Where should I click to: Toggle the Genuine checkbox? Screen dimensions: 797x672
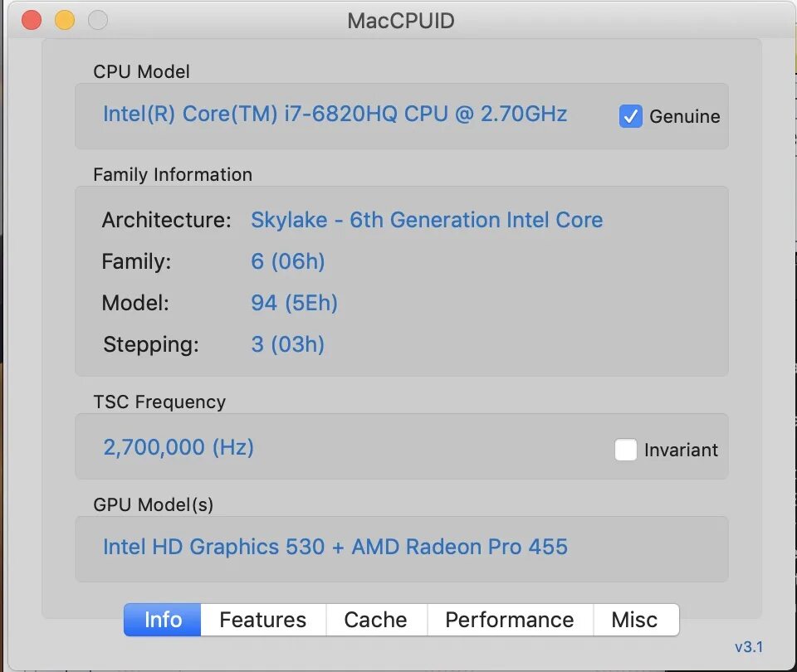(x=630, y=116)
